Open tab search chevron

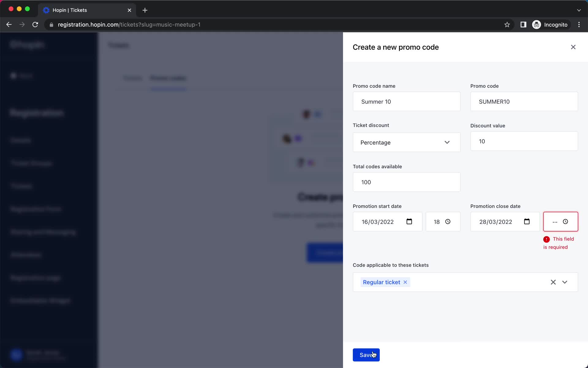[579, 10]
